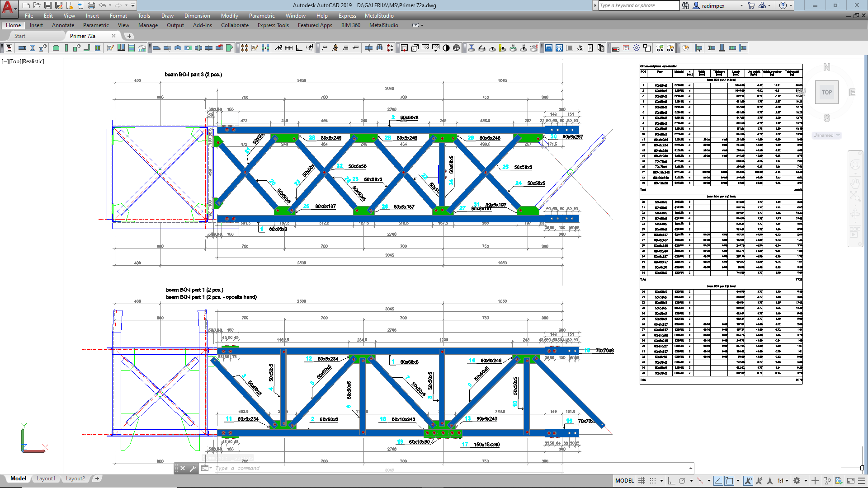Open the MetalStudio ribbon tab

(383, 25)
